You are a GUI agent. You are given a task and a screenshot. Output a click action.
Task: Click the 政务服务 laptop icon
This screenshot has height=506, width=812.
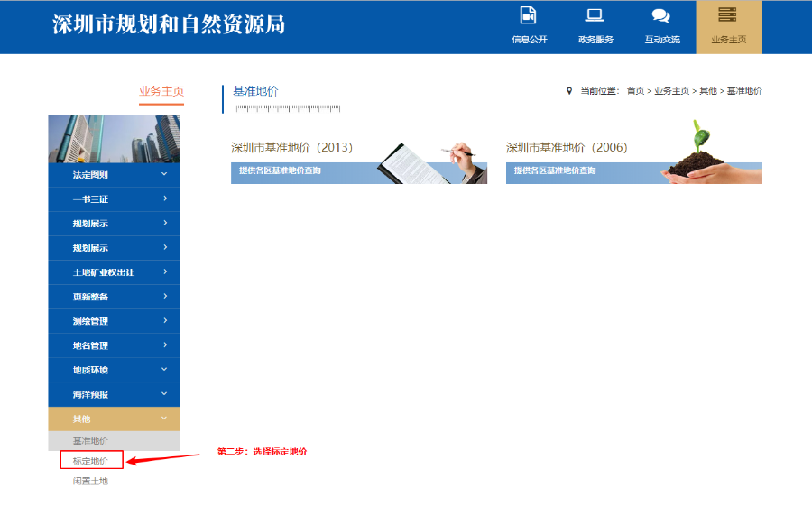[x=595, y=15]
